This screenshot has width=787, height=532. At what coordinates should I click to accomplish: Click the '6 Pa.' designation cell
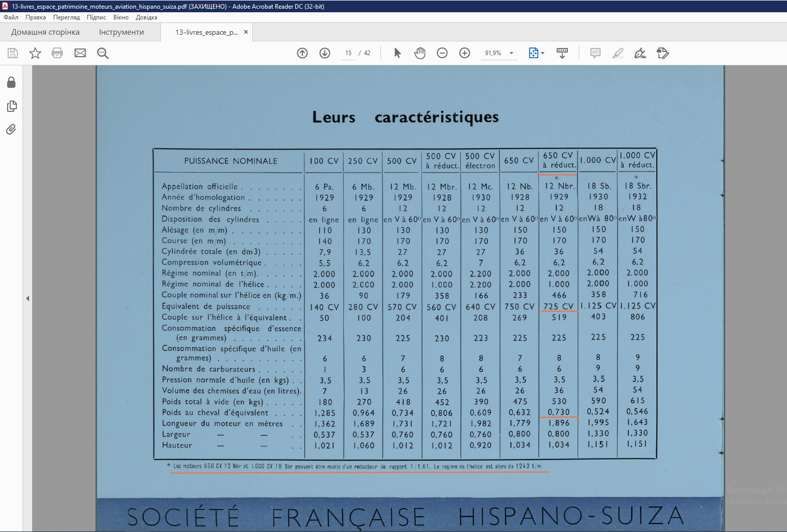(324, 187)
